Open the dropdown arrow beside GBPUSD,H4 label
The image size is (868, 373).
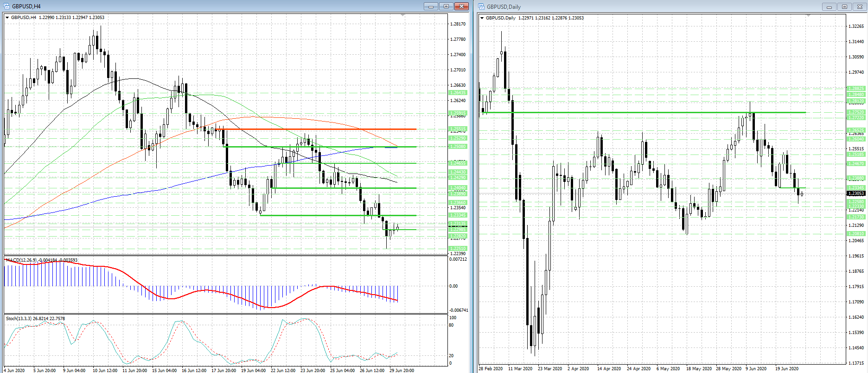pyautogui.click(x=7, y=18)
